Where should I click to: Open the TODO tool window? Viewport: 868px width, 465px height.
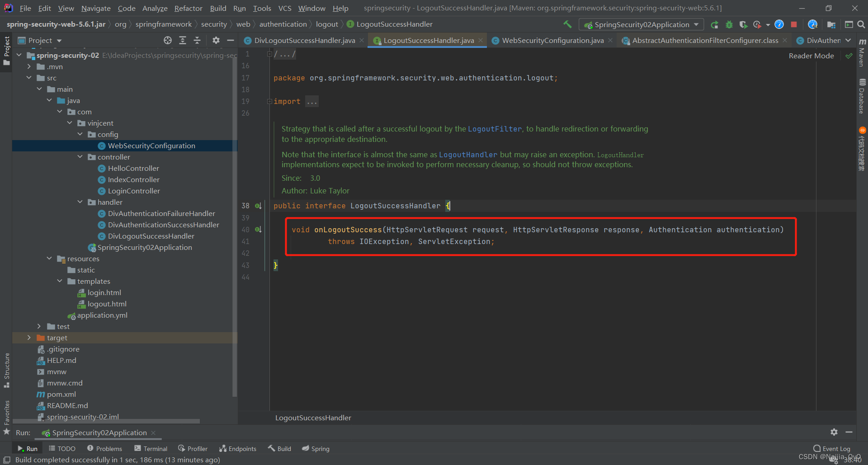62,448
